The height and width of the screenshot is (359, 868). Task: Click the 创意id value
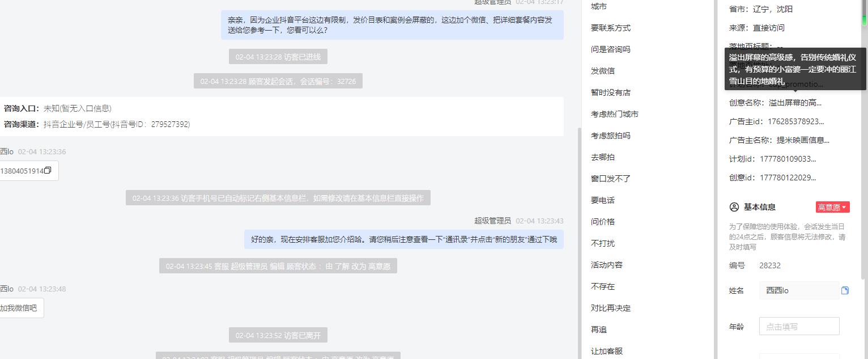pyautogui.click(x=788, y=178)
